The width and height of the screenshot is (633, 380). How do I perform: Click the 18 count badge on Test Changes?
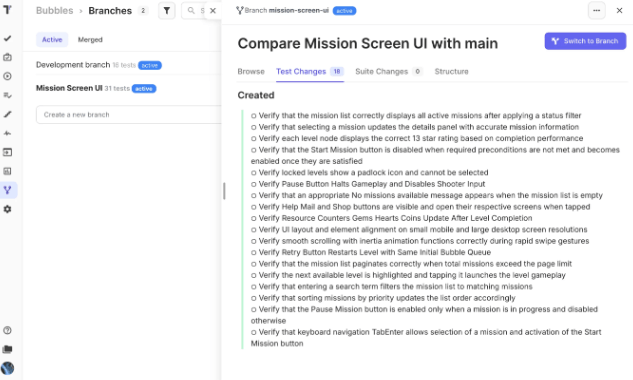click(x=337, y=71)
